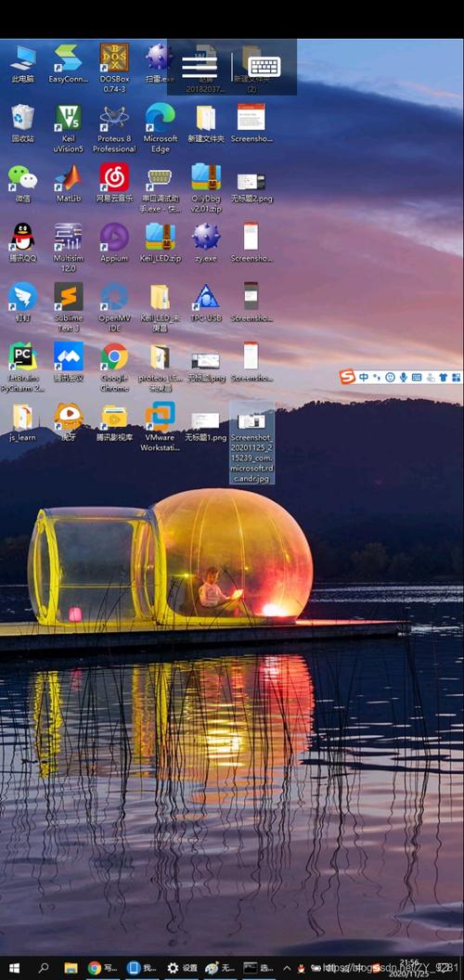Open the remote desktop hamburger menu

199,65
